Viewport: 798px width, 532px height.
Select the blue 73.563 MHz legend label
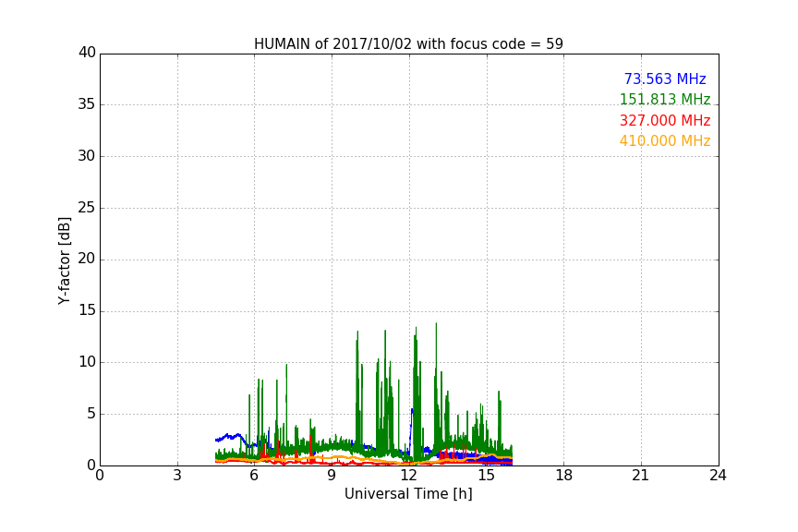pyautogui.click(x=665, y=79)
